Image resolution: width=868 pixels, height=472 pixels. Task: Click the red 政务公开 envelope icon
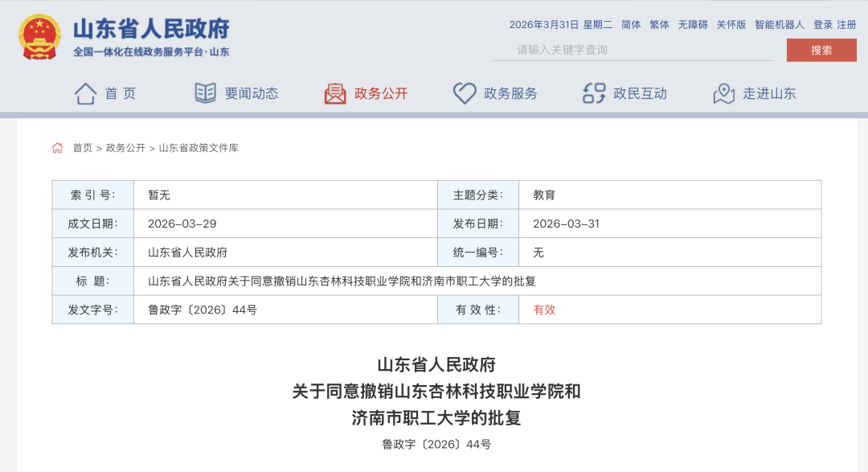click(335, 93)
